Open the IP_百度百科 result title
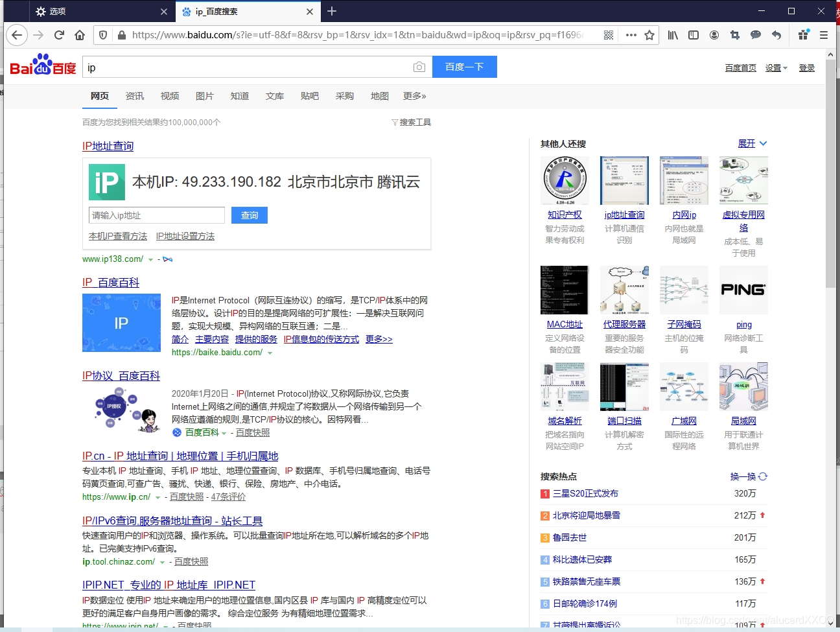 (x=111, y=282)
